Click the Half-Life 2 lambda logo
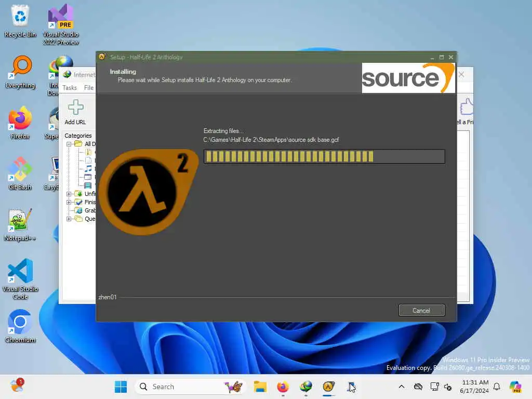Viewport: 532px width, 399px height. (148, 192)
